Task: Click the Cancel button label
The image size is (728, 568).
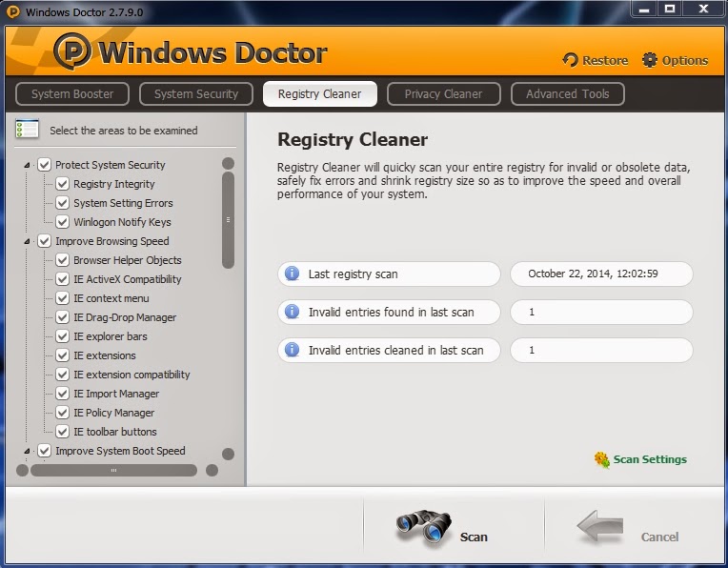Action: point(659,537)
